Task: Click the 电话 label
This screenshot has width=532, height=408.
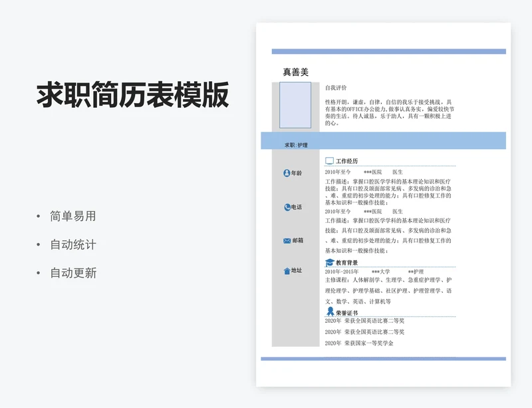Action: coord(297,207)
